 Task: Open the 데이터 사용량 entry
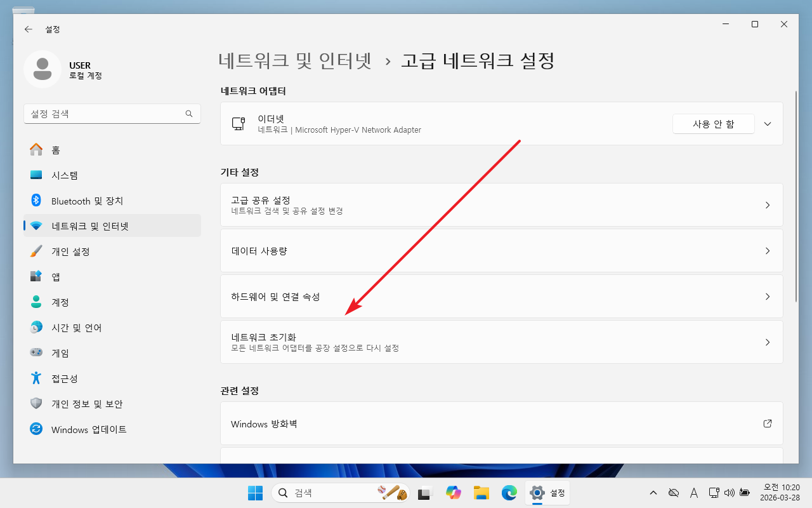[501, 251]
